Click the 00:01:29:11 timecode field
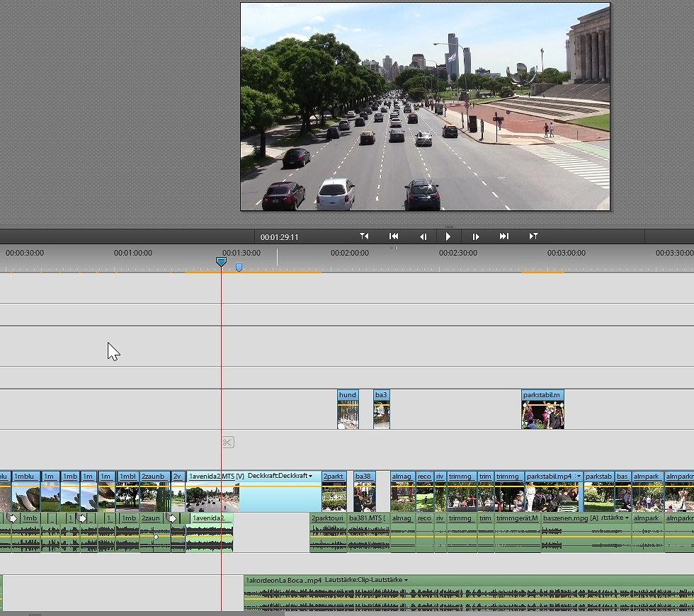Screen dimensions: 694x616 (279, 237)
